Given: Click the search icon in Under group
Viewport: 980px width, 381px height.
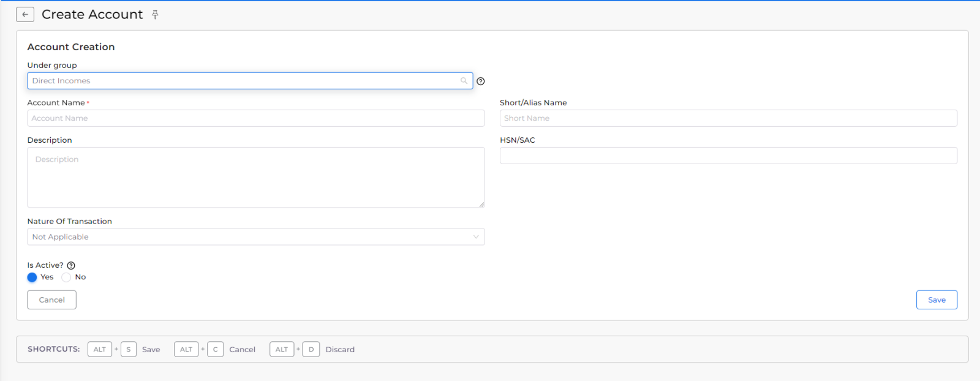Looking at the screenshot, I should pyautogui.click(x=464, y=81).
